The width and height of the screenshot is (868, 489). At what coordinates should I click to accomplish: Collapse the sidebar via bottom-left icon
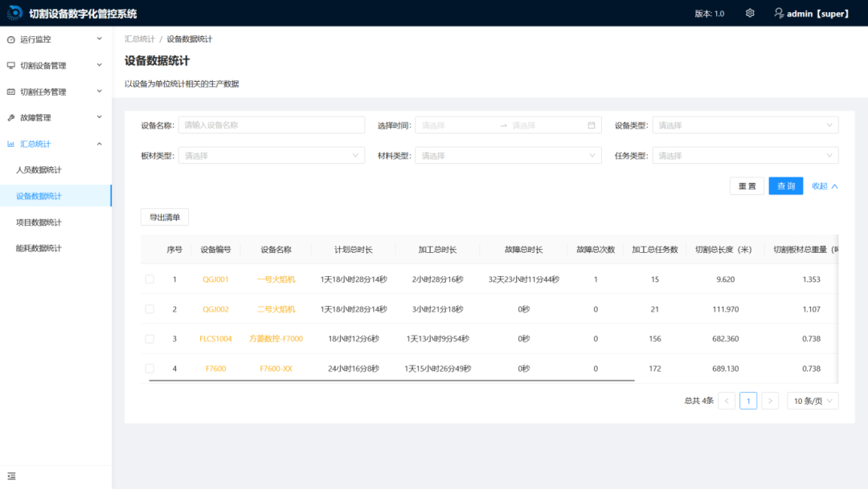point(10,475)
